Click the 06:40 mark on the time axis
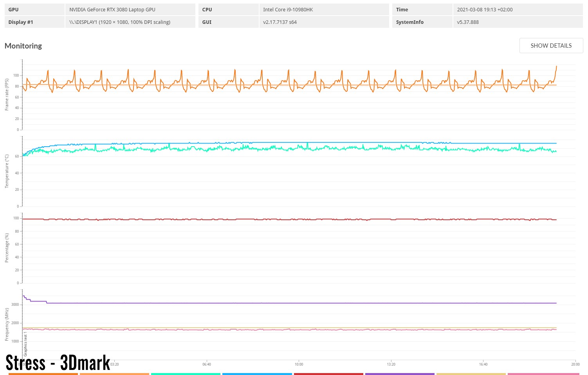The height and width of the screenshot is (375, 588). coord(207,364)
